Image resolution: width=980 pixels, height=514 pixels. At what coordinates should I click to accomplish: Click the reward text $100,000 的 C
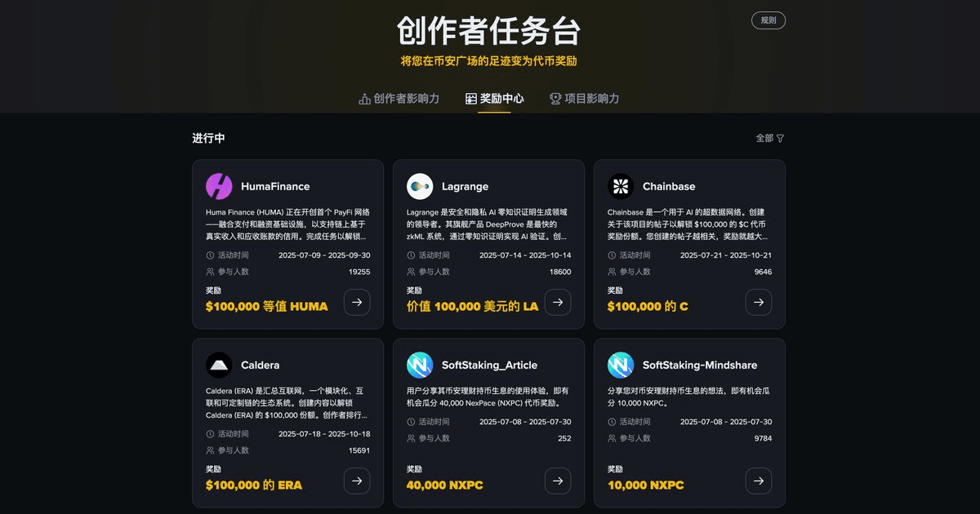tap(648, 307)
